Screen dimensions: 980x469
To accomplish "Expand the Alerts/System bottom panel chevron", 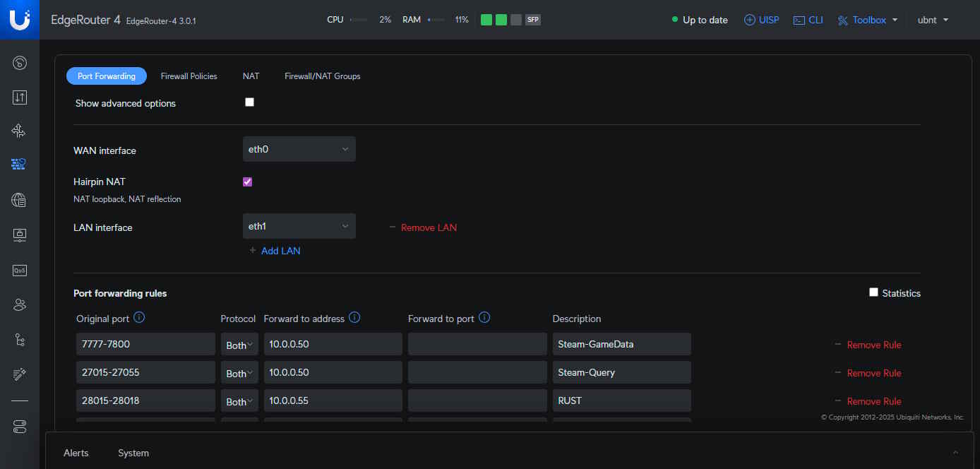I will pyautogui.click(x=955, y=453).
